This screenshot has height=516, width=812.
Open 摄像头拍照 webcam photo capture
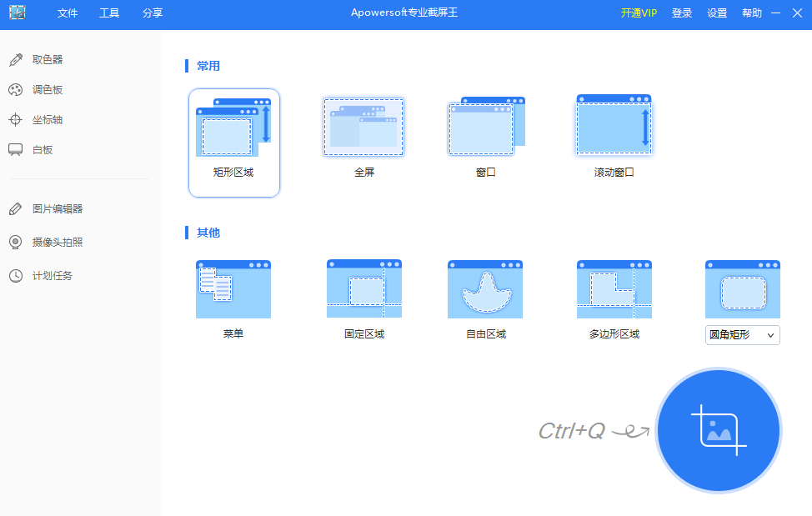tap(58, 242)
